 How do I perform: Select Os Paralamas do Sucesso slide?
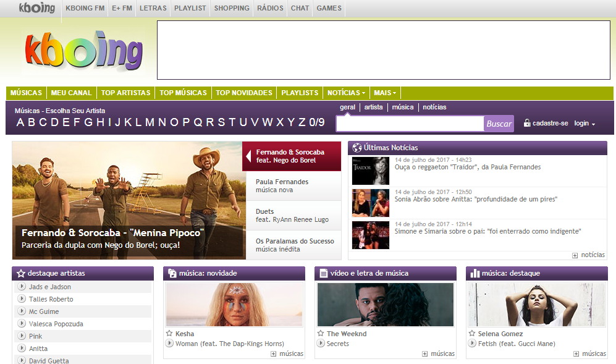pos(293,245)
